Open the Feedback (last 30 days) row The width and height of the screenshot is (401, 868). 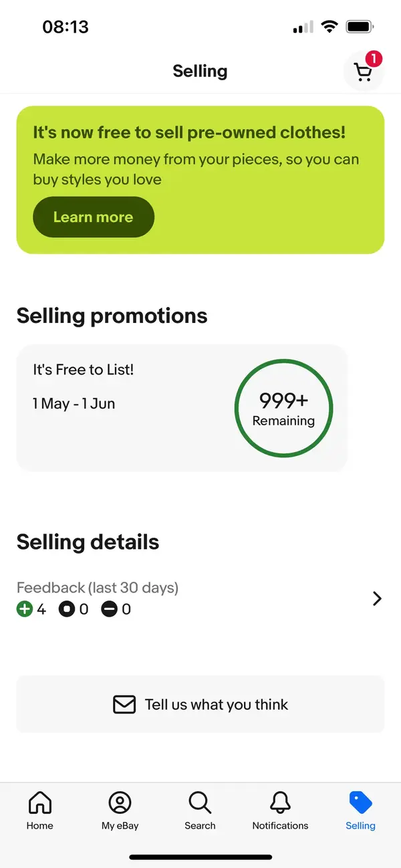[x=200, y=599]
